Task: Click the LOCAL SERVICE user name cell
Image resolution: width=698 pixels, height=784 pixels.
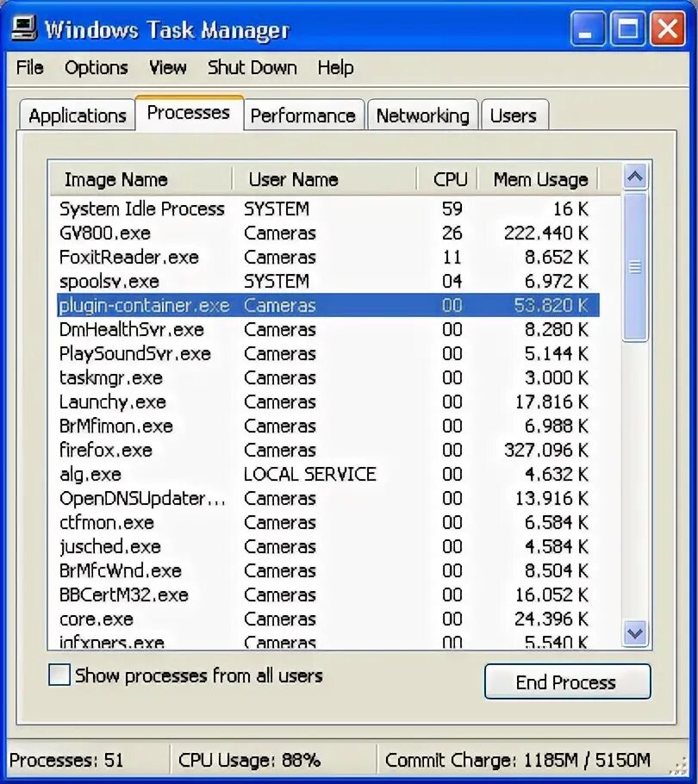Action: tap(310, 474)
